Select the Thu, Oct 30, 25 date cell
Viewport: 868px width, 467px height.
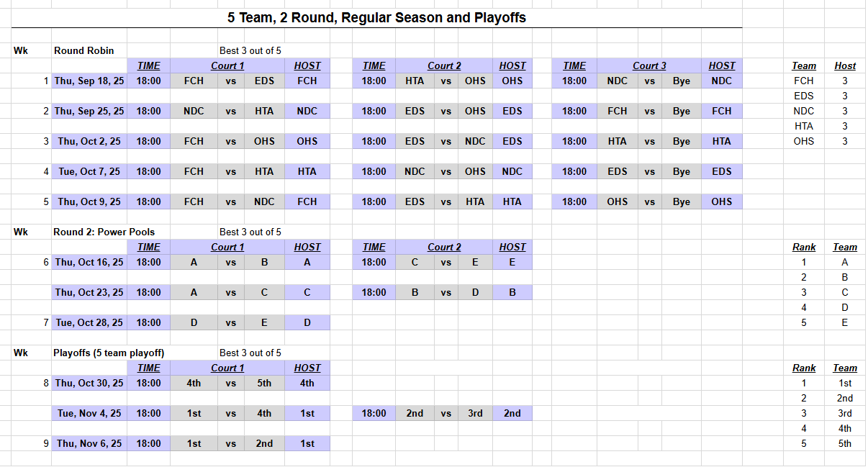point(89,383)
